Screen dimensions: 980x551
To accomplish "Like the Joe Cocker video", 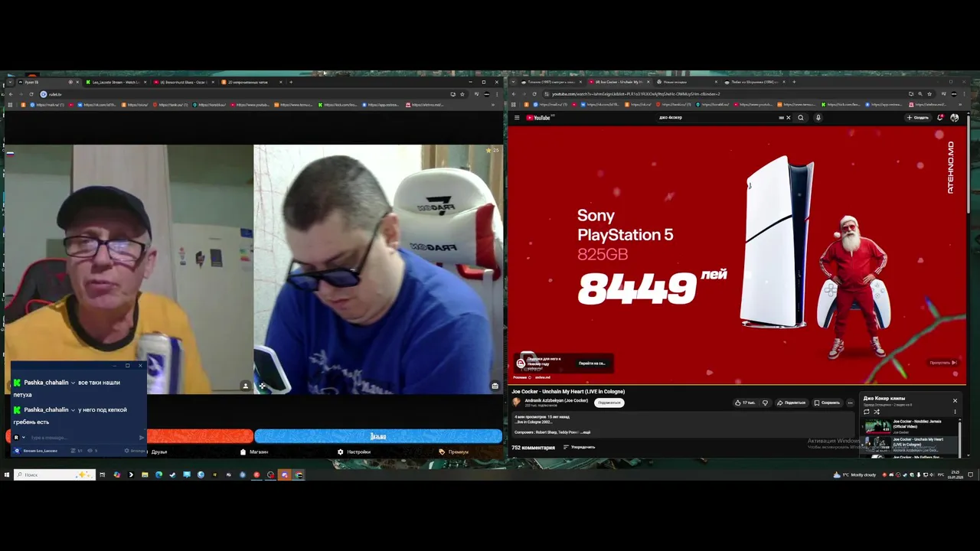I will 744,403.
